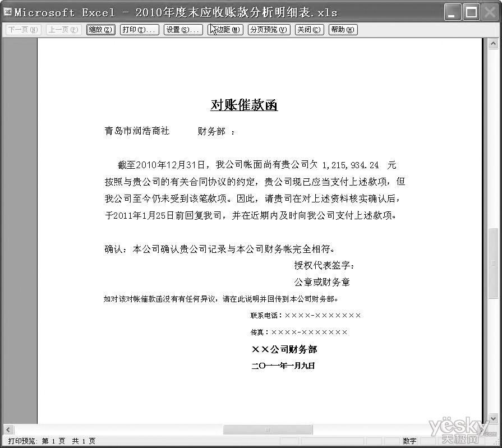Click the text 公章或财务章
This screenshot has width=502, height=448.
[x=322, y=282]
